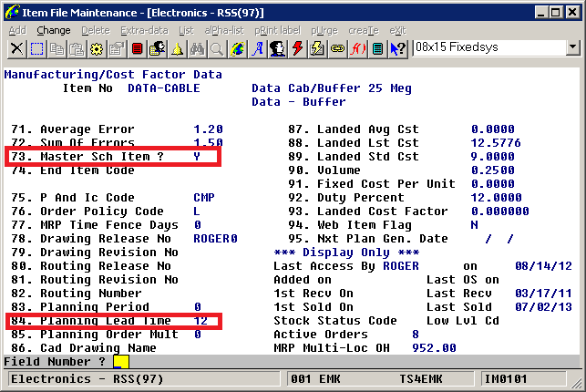Click the Duty Percent value 12.0000

496,198
